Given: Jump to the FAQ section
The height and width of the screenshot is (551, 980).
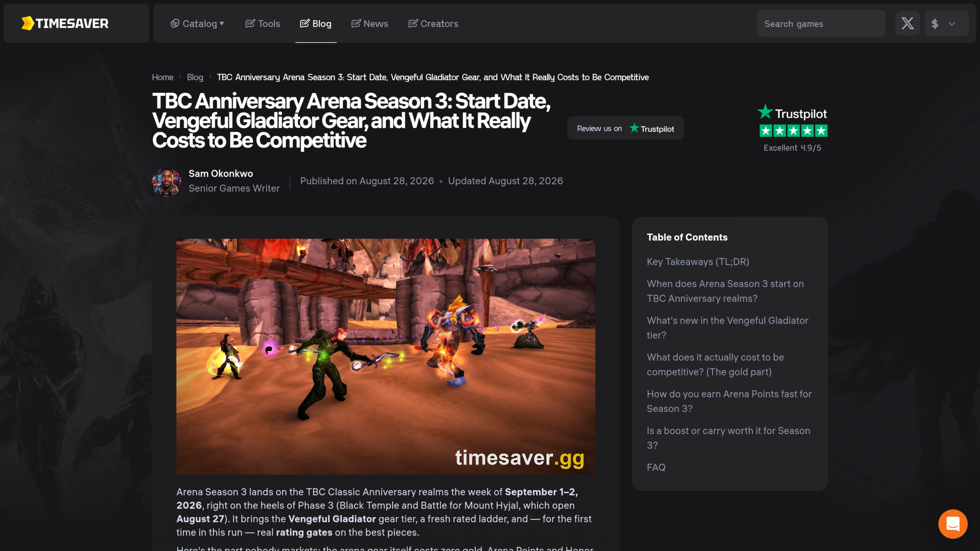Looking at the screenshot, I should click(x=656, y=468).
